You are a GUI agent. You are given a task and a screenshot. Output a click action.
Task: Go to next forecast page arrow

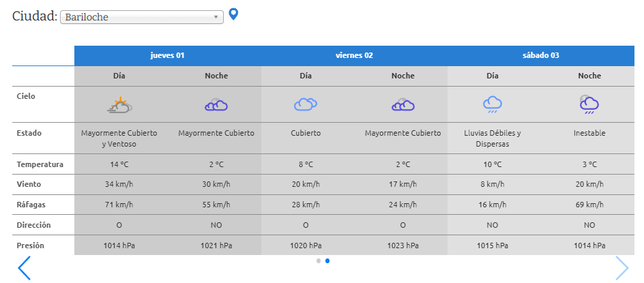(x=621, y=268)
